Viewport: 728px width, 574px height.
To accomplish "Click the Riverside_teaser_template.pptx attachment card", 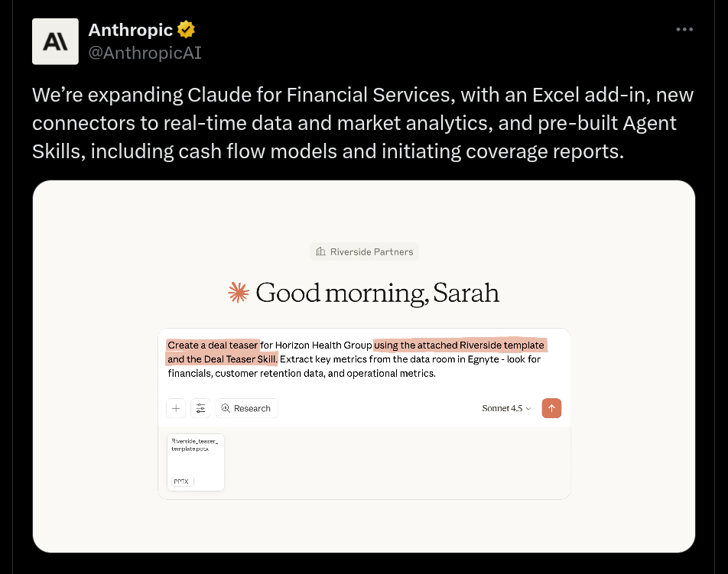I will pyautogui.click(x=195, y=462).
